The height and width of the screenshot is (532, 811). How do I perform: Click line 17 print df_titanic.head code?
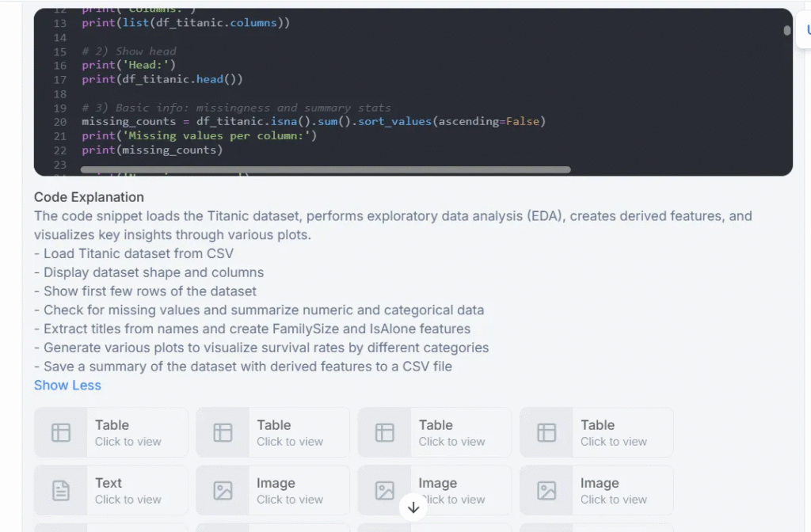162,79
